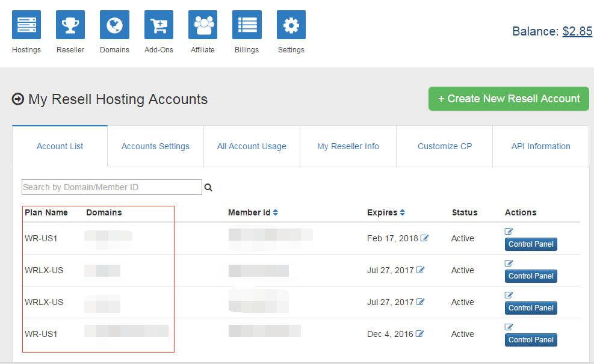This screenshot has width=594, height=364.
Task: Click the Affiliate people icon
Action: click(x=203, y=25)
